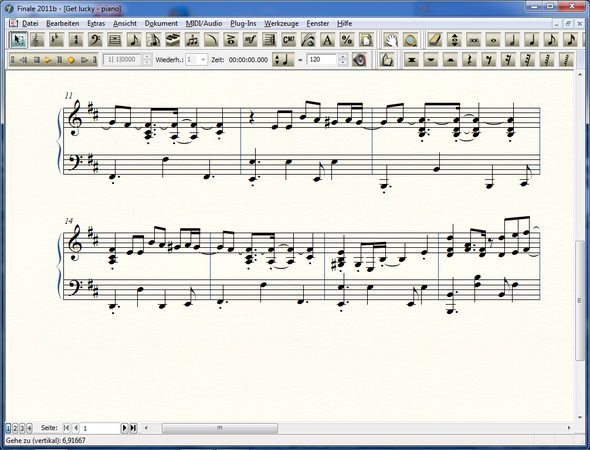Select the Simple Entry eighth-note tool
The width and height of the screenshot is (590, 450).
(134, 40)
